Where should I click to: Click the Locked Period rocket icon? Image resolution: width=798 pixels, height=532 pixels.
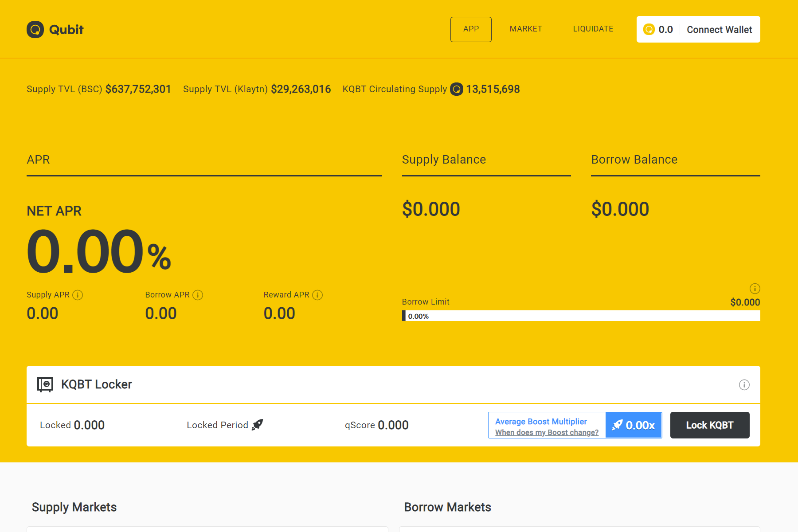click(x=258, y=425)
